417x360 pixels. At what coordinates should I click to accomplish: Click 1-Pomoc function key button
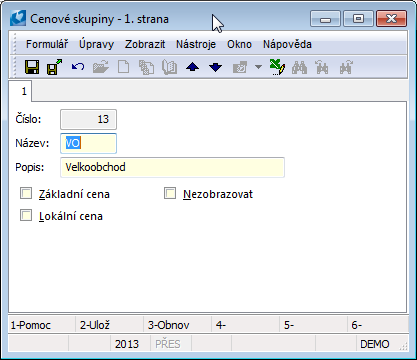(x=42, y=325)
